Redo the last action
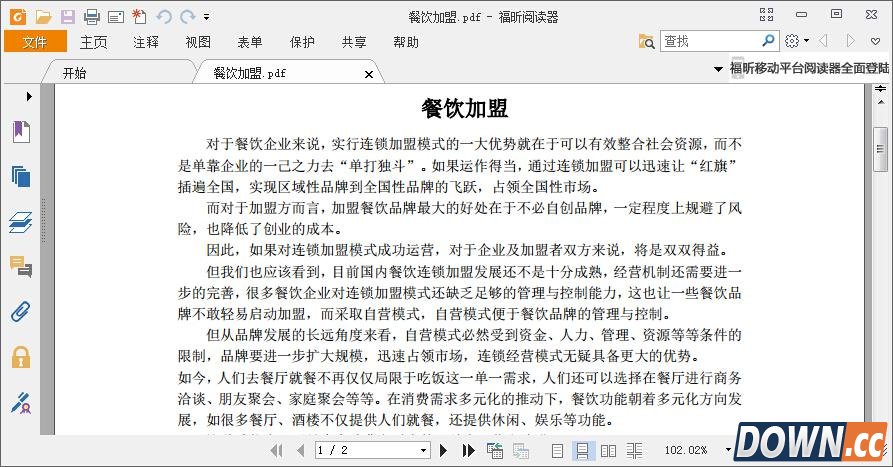Screen dimensions: 893x467 coord(187,17)
